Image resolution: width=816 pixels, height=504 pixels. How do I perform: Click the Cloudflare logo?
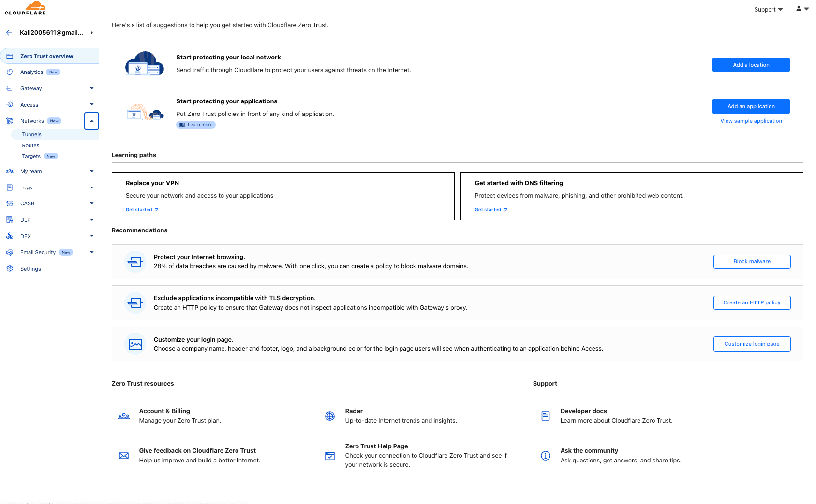coord(25,9)
